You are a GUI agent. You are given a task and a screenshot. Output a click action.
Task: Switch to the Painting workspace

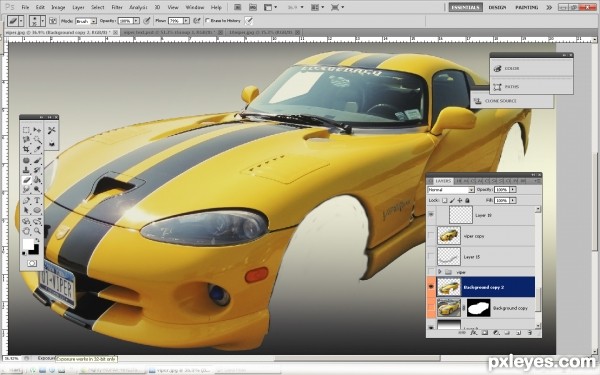(527, 7)
